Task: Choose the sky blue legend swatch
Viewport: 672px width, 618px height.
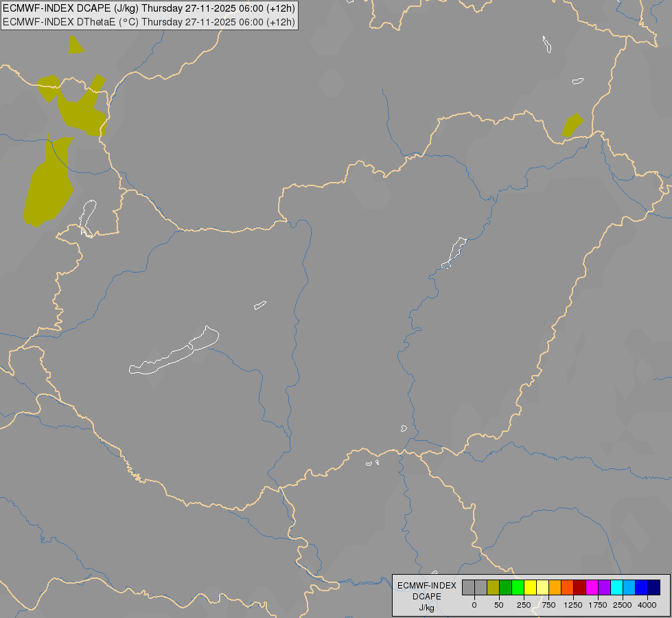Action: coord(629,588)
